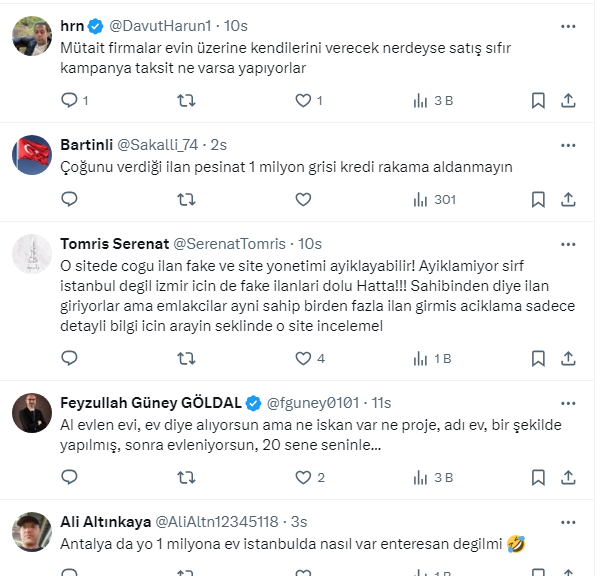
Task: Bookmark Feyzullah Güney GÖLDAL's tweet
Action: pos(538,478)
